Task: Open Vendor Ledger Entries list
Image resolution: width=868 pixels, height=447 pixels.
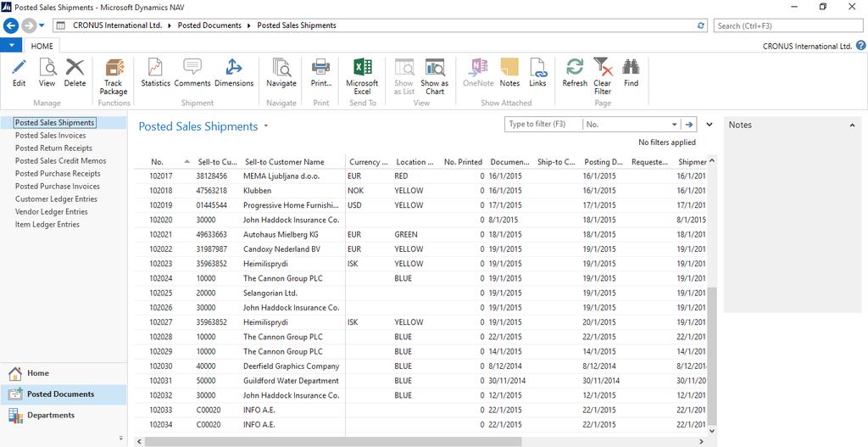Action: [52, 211]
